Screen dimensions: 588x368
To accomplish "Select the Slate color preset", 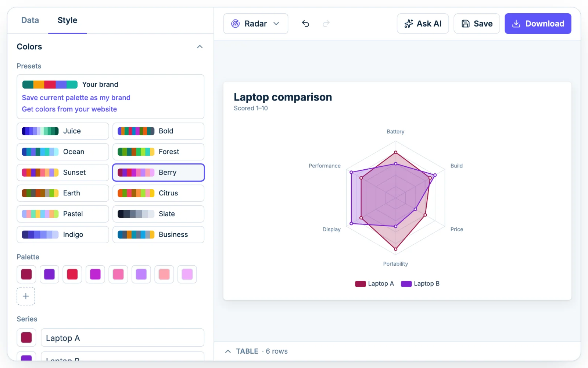I will click(x=158, y=214).
